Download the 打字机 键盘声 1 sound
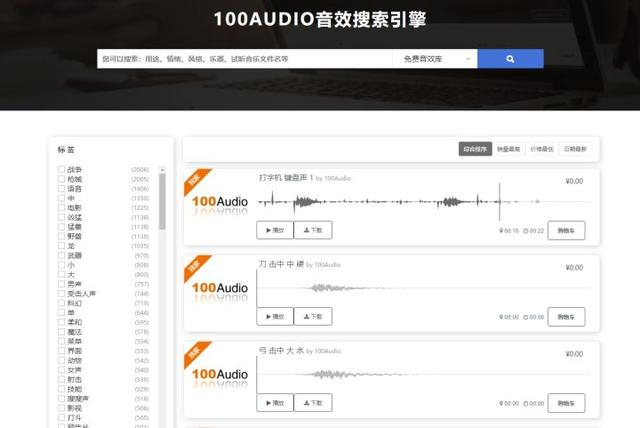 click(313, 230)
